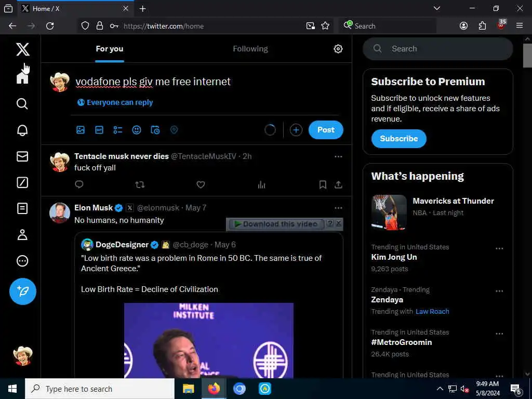Open #MetroGroomin trending topic

coord(402,342)
